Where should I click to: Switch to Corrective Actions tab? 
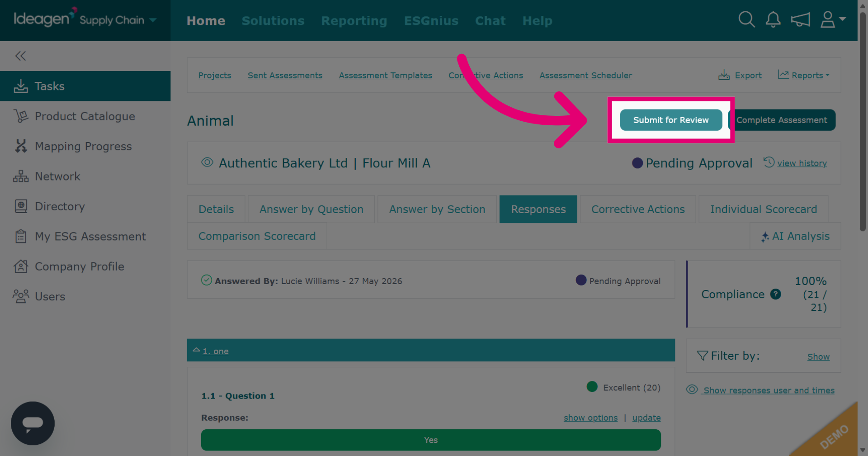pos(638,209)
